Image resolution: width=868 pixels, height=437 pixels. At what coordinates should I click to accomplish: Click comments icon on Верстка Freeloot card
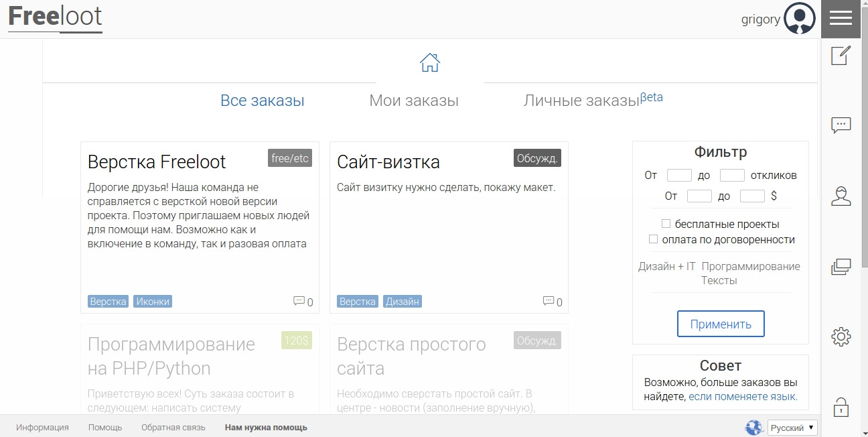click(299, 302)
